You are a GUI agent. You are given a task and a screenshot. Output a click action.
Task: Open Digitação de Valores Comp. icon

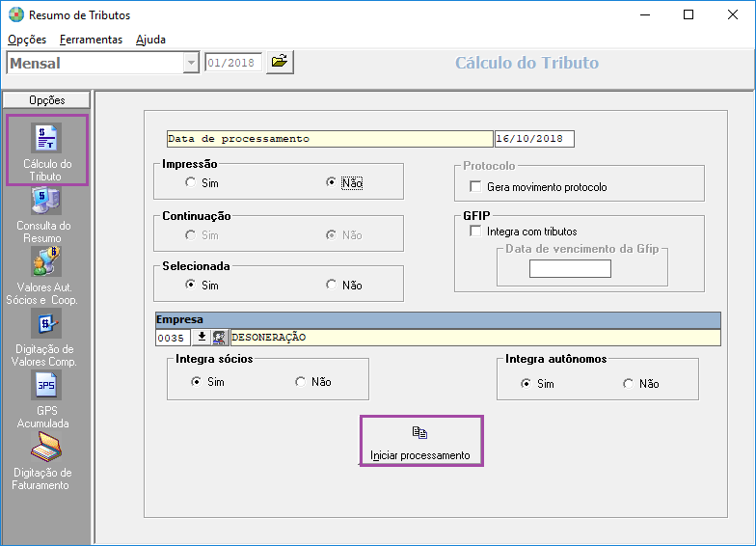coord(46,323)
